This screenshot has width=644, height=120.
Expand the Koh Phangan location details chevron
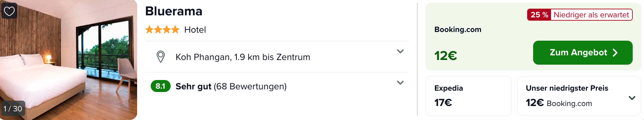(400, 51)
